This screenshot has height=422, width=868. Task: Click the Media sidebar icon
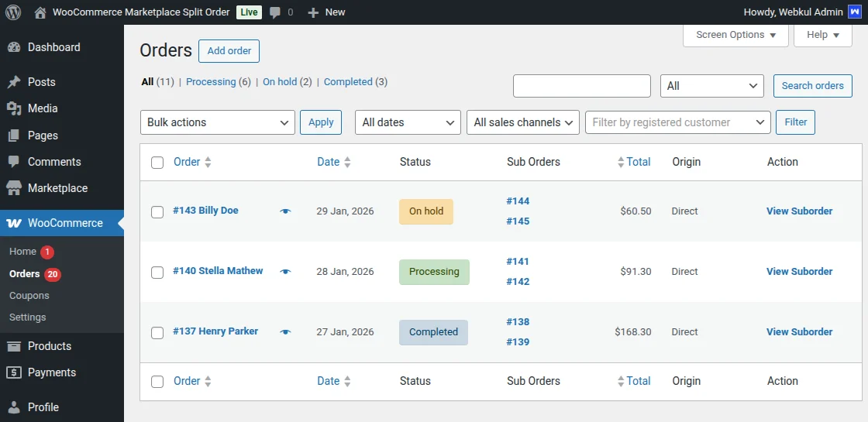[x=14, y=108]
